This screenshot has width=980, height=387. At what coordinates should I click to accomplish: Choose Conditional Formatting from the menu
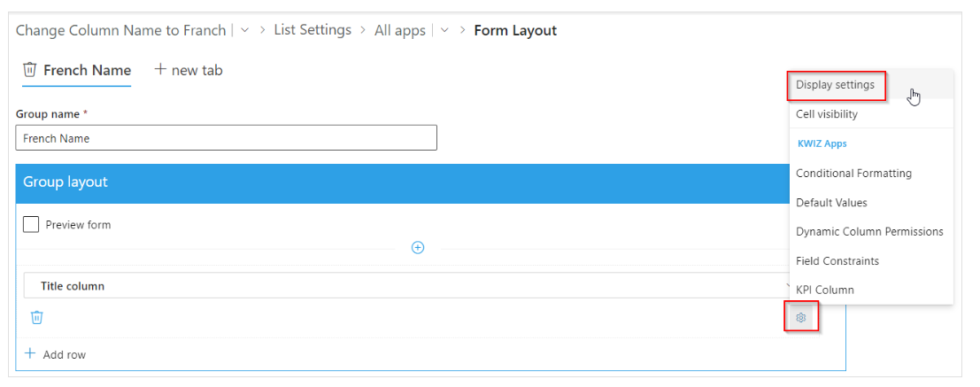pos(853,174)
